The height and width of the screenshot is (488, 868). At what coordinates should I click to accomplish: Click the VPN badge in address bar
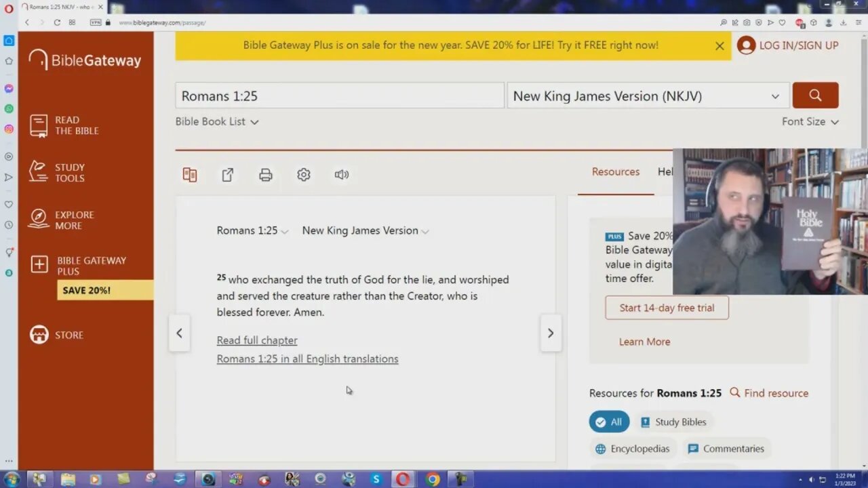coord(96,22)
